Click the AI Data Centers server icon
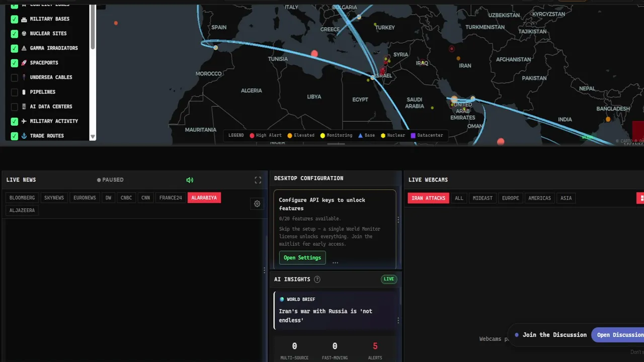 click(x=24, y=107)
